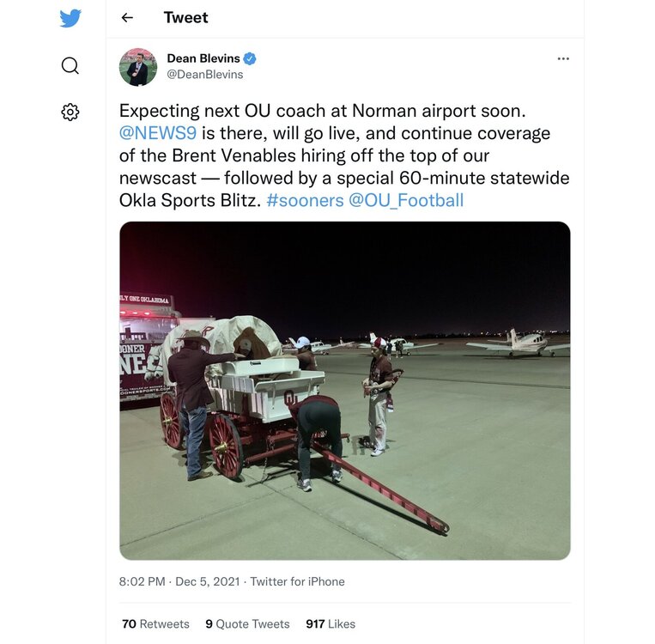This screenshot has height=644, width=655.
Task: Click Dean Blevins' profile avatar
Action: click(137, 67)
